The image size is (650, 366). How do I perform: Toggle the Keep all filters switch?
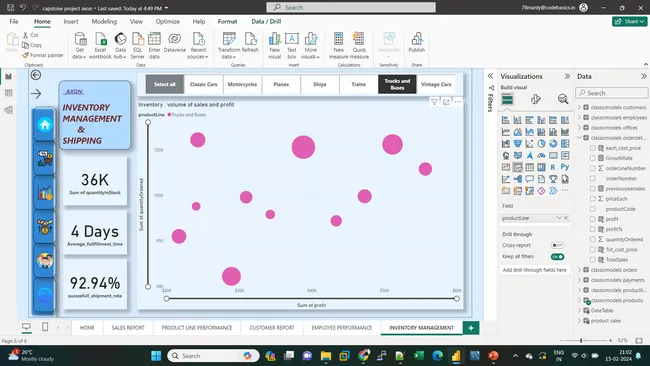557,257
